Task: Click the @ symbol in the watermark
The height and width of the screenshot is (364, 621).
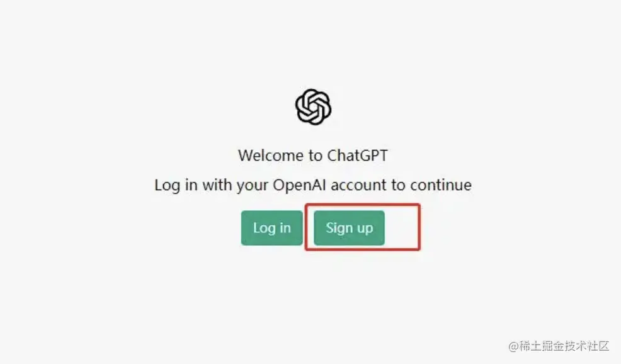Action: click(513, 346)
